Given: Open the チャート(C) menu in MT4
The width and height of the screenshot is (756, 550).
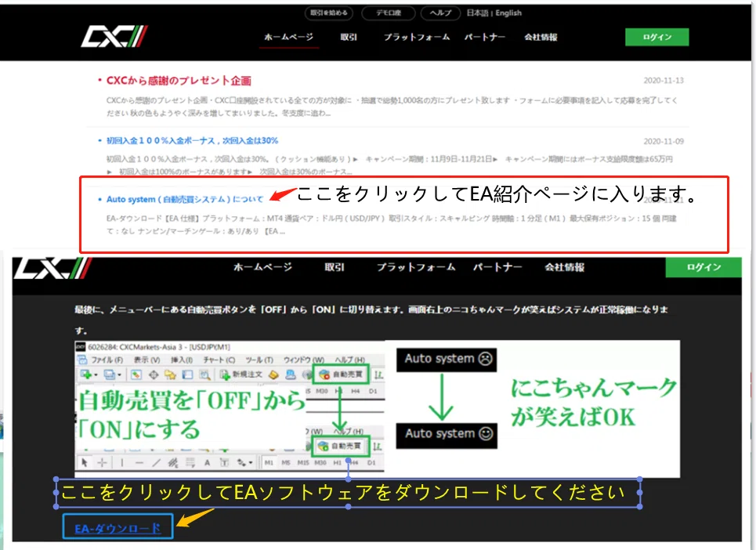Looking at the screenshot, I should pos(219,360).
